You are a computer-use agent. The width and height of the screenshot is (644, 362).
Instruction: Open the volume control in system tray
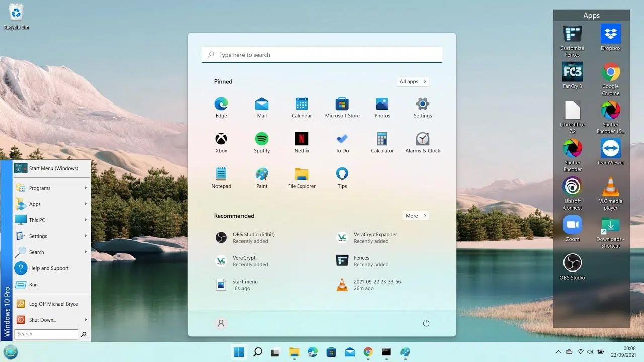point(590,352)
